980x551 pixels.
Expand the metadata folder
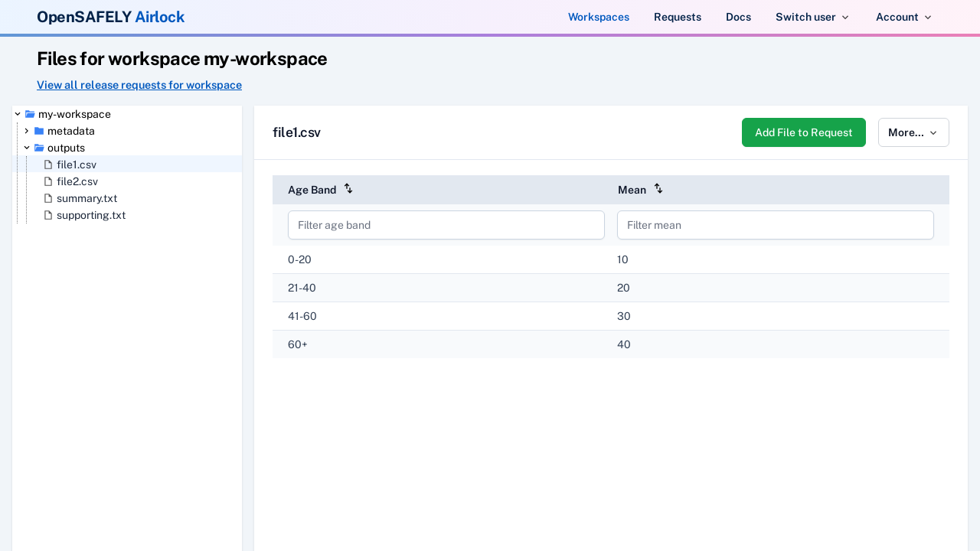coord(27,131)
